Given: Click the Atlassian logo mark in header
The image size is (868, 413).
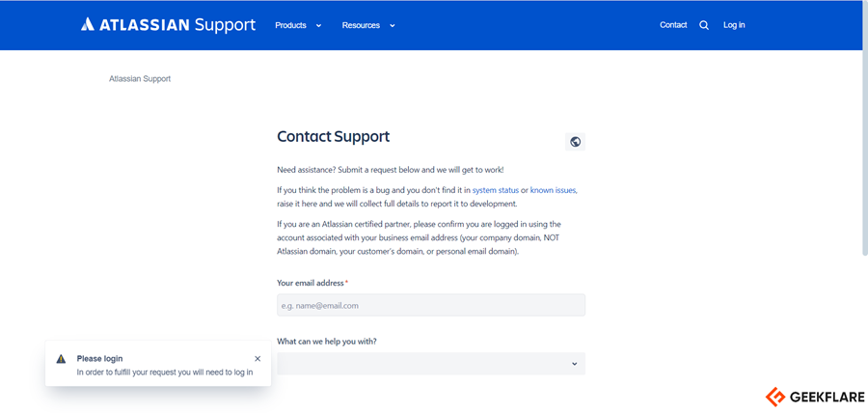Looking at the screenshot, I should 88,25.
